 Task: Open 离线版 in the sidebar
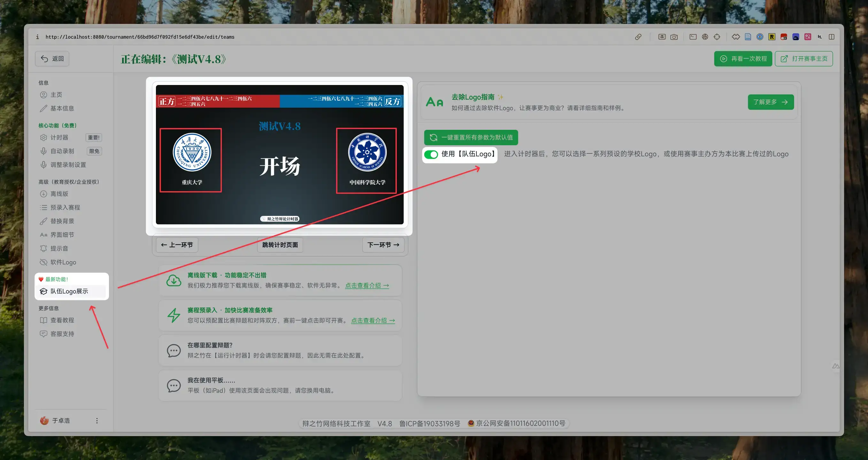coord(70,194)
